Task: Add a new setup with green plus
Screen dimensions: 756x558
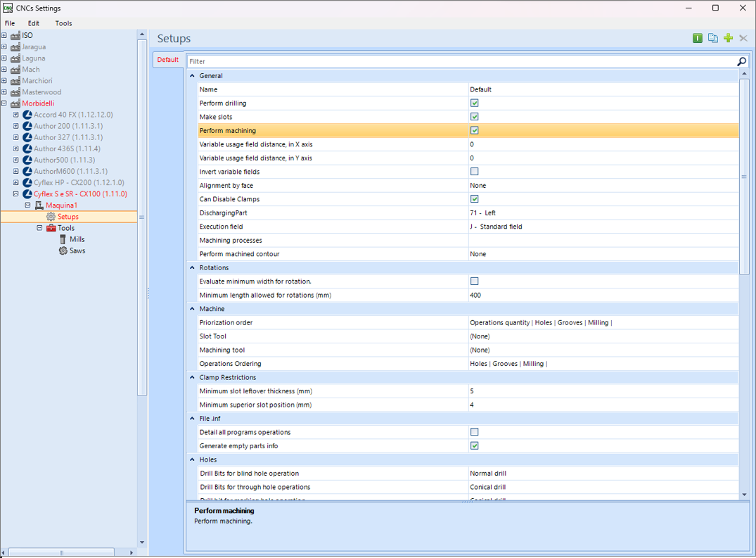Action: coord(728,38)
